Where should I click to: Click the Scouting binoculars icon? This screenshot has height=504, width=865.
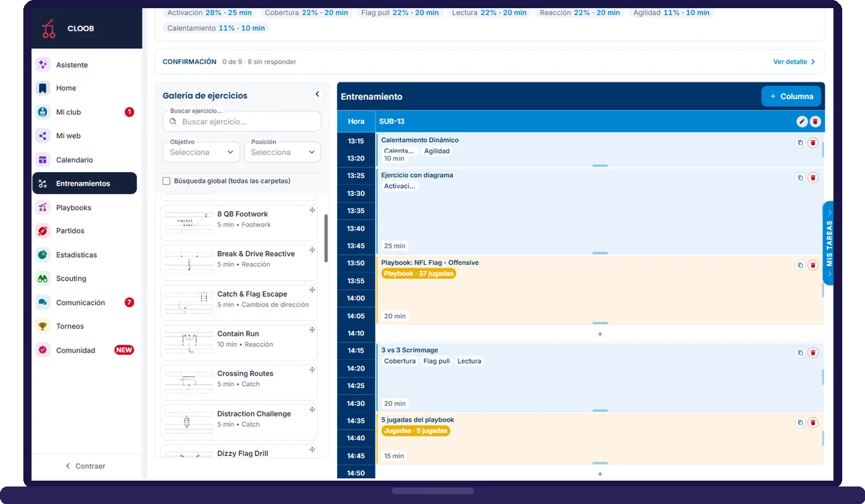[43, 279]
